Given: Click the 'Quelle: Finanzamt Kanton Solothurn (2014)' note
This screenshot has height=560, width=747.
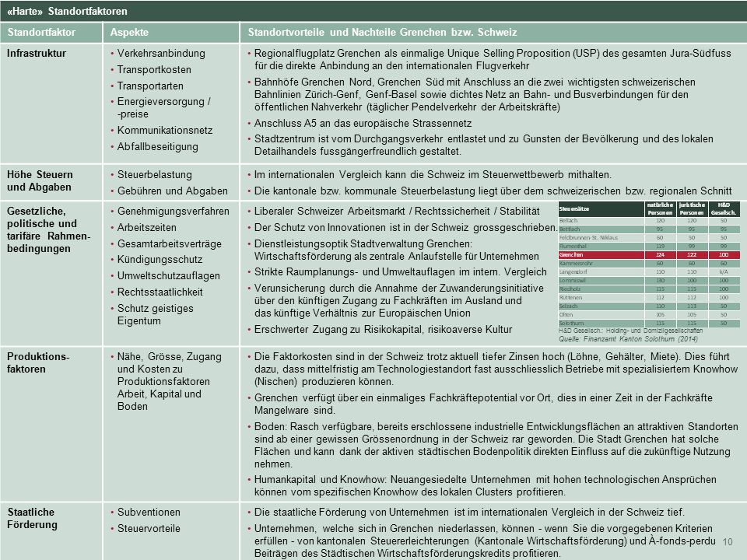Looking at the screenshot, I should (628, 339).
